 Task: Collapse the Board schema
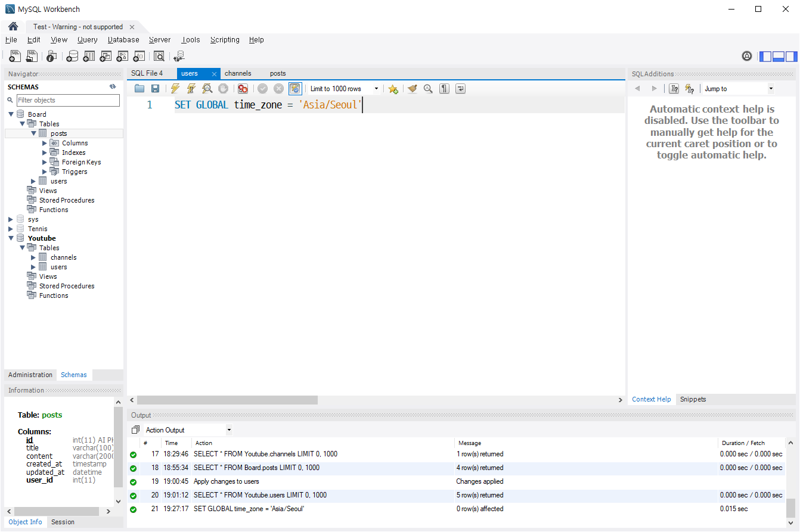pyautogui.click(x=11, y=114)
